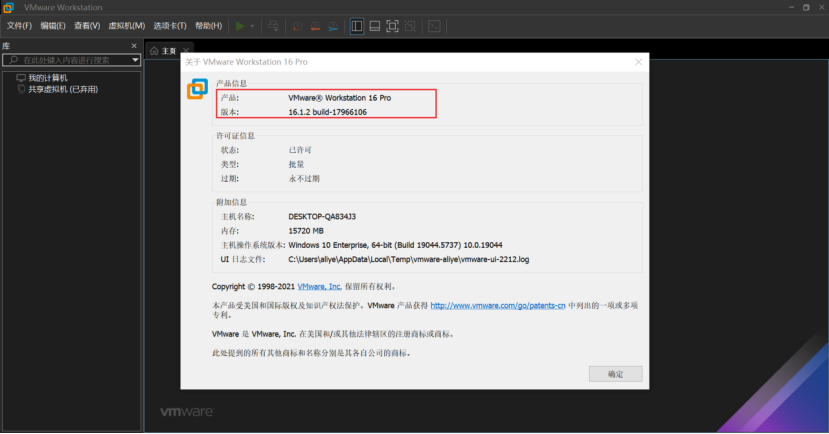829x434 pixels.
Task: Click the Unity mode toolbar icon
Action: click(x=410, y=26)
